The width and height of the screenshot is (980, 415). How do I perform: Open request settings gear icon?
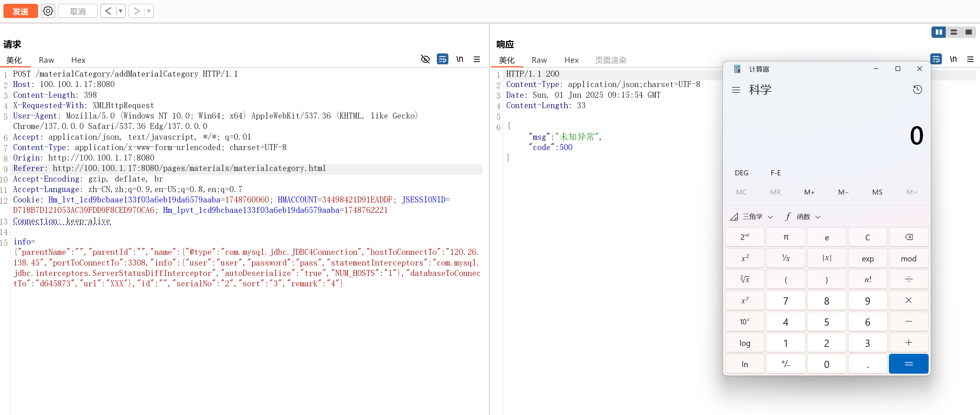(48, 11)
